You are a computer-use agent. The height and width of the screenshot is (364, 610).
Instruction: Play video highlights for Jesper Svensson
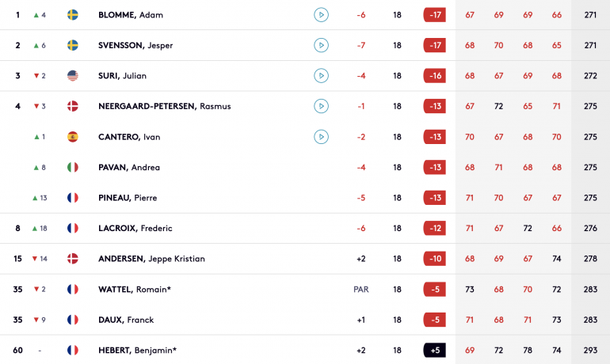pos(321,45)
